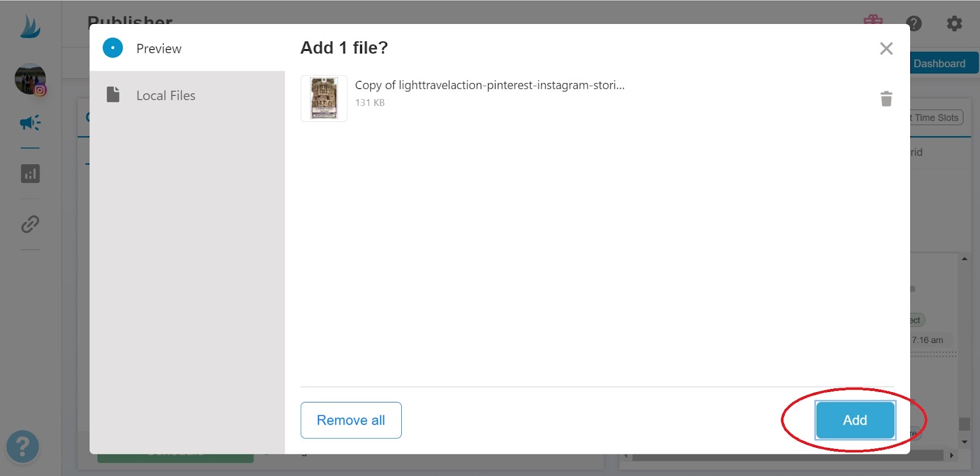980x476 pixels.
Task: Click the settings gear icon
Action: pyautogui.click(x=954, y=23)
